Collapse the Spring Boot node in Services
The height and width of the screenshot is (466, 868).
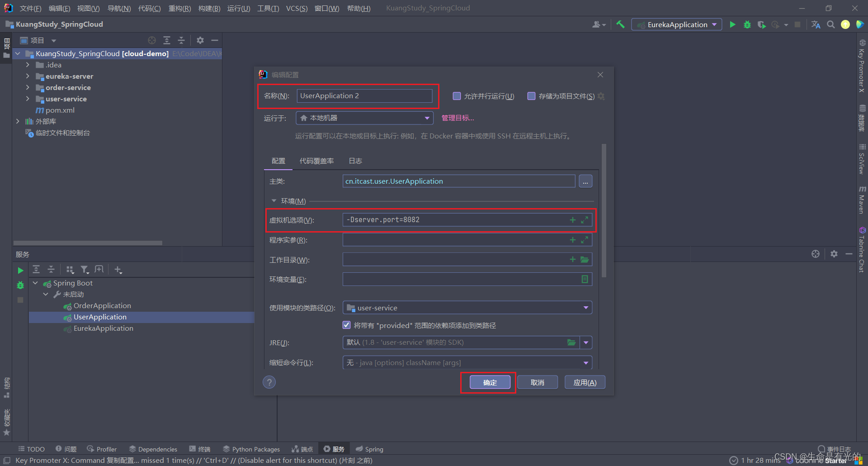[35, 283]
